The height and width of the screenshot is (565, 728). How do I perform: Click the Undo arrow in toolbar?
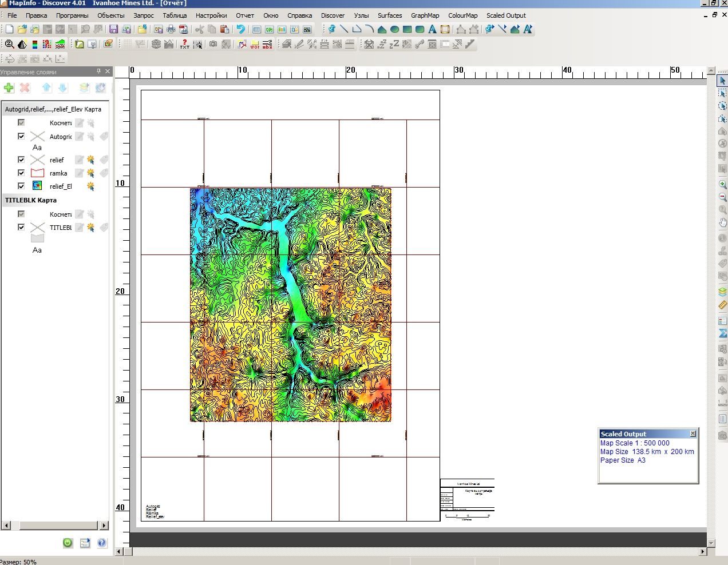click(x=240, y=29)
